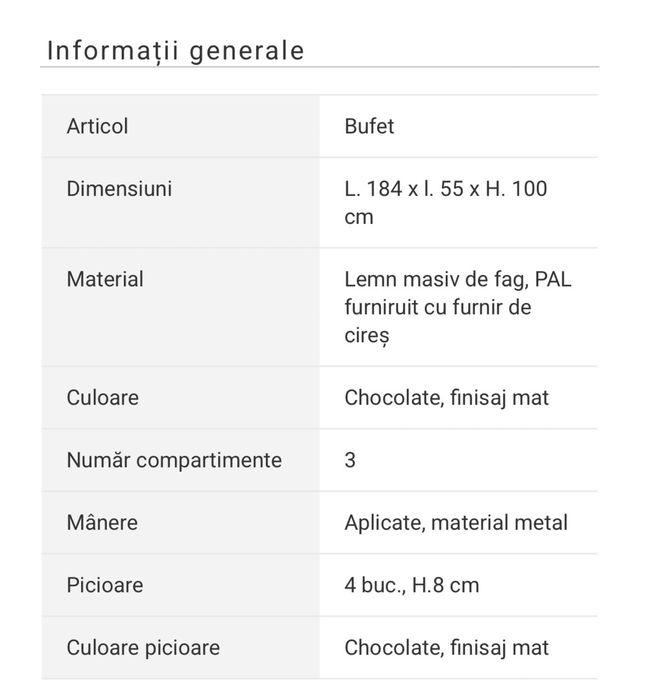Select 'Aplicate, material metal' value
Viewport: 648px width, 700px height.
point(456,523)
